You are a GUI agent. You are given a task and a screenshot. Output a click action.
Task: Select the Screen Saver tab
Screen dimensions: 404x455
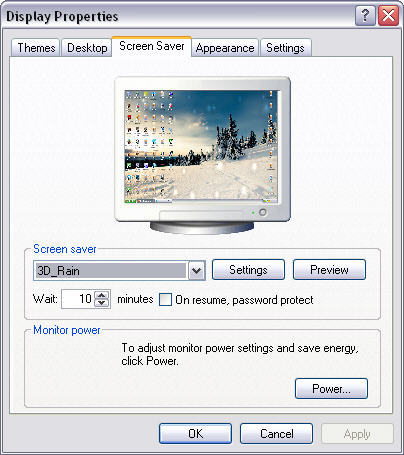click(152, 46)
